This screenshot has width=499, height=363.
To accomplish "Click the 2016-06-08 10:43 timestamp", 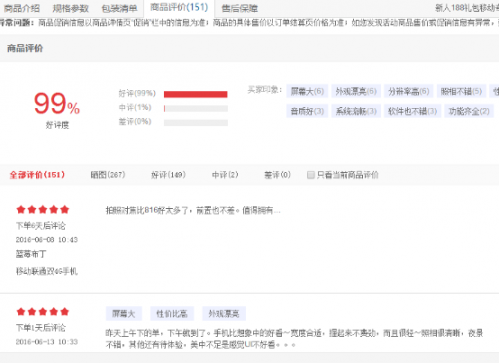I will click(x=47, y=239).
